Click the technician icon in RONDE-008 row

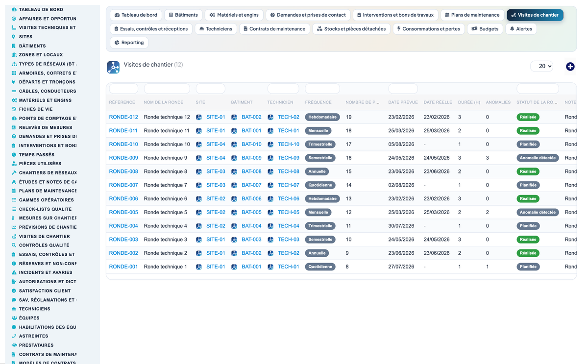tap(270, 171)
